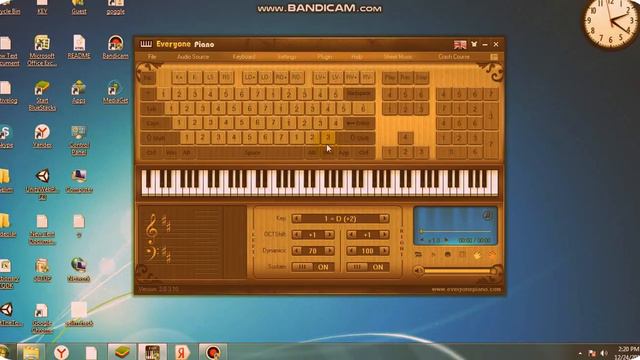Select next Key with right arrow
640x360 pixels.
tap(384, 218)
